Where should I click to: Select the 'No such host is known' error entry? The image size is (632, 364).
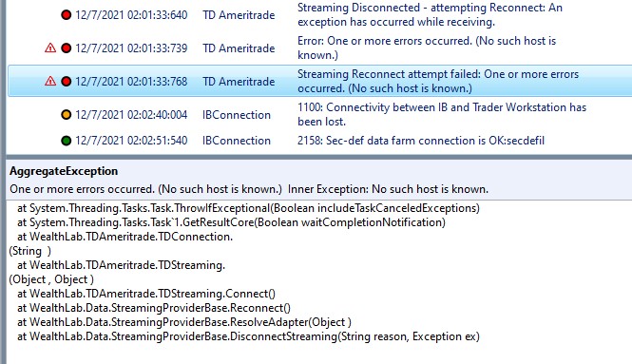[427, 48]
